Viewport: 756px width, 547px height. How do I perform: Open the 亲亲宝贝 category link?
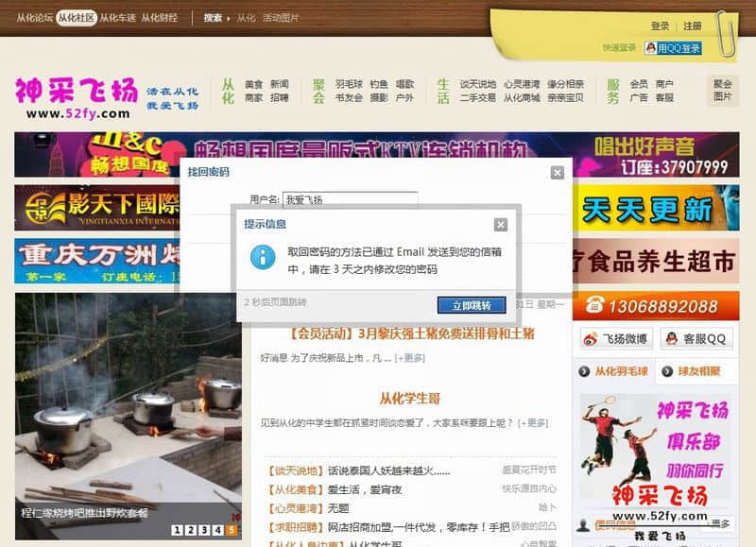coord(565,98)
